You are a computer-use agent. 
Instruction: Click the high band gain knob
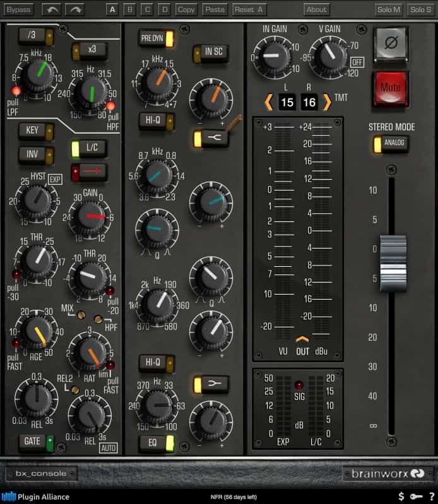(211, 99)
